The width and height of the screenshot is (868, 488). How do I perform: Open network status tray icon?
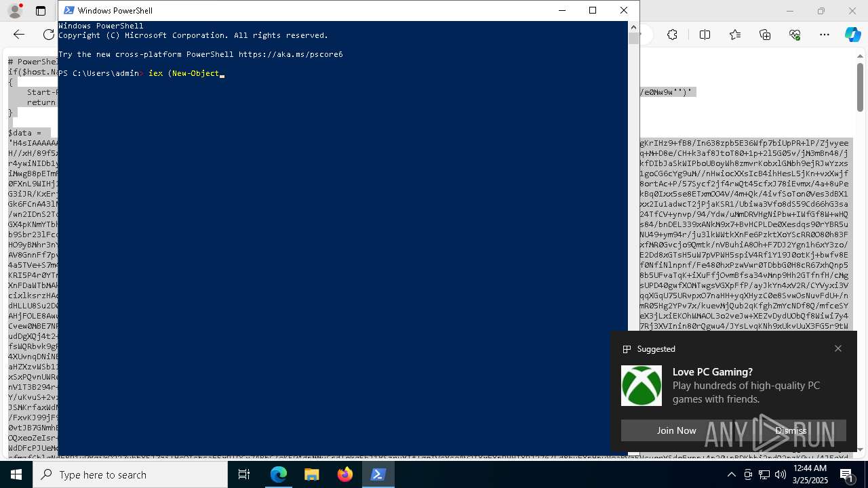click(x=764, y=474)
